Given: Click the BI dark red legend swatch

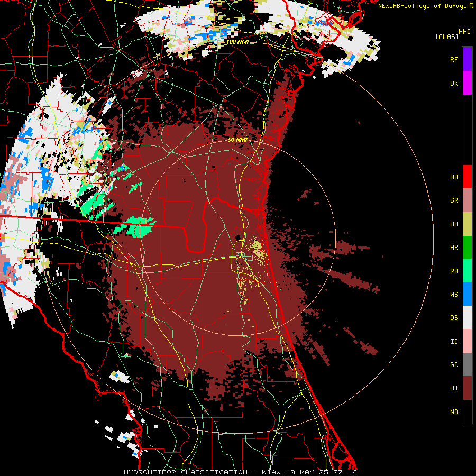Looking at the screenshot, I should (467, 388).
